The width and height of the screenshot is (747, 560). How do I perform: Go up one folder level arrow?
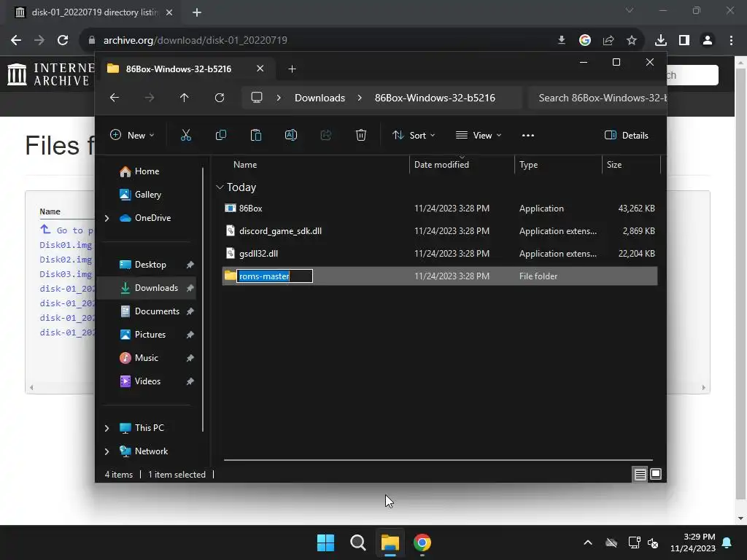185,98
